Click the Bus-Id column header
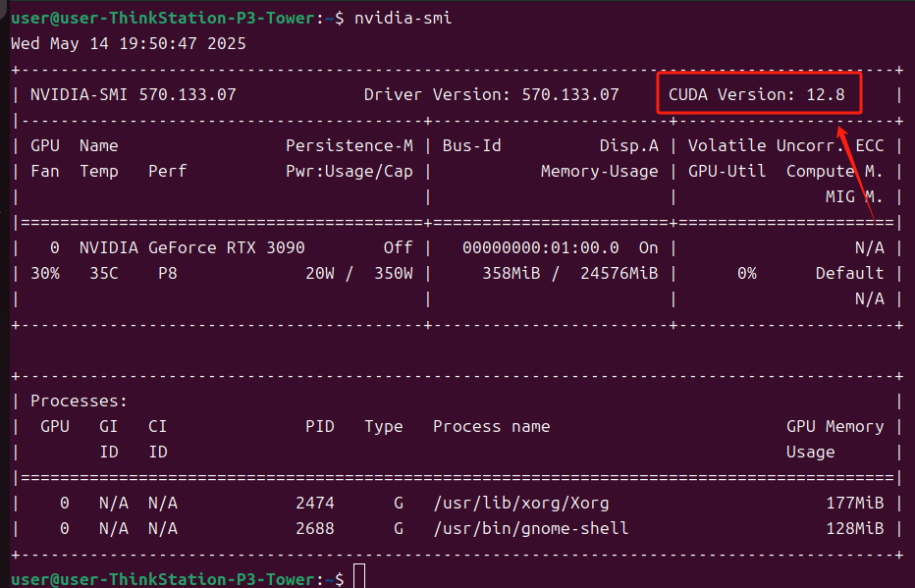915x588 pixels. click(471, 146)
